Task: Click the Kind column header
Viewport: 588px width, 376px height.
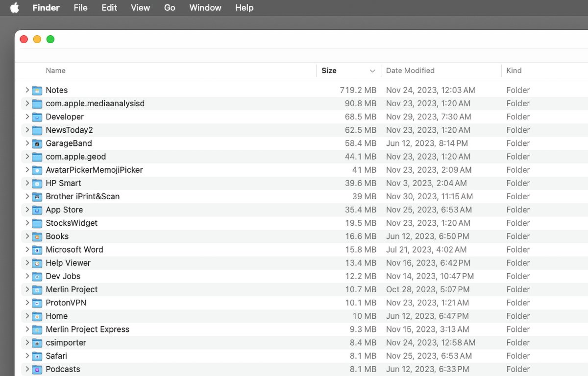Action: (x=514, y=70)
